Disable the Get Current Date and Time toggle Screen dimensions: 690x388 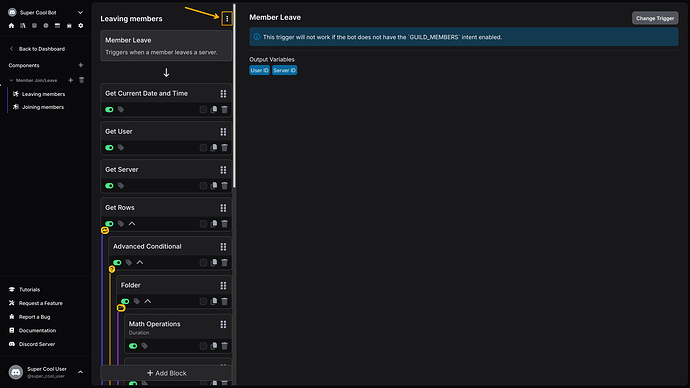109,110
